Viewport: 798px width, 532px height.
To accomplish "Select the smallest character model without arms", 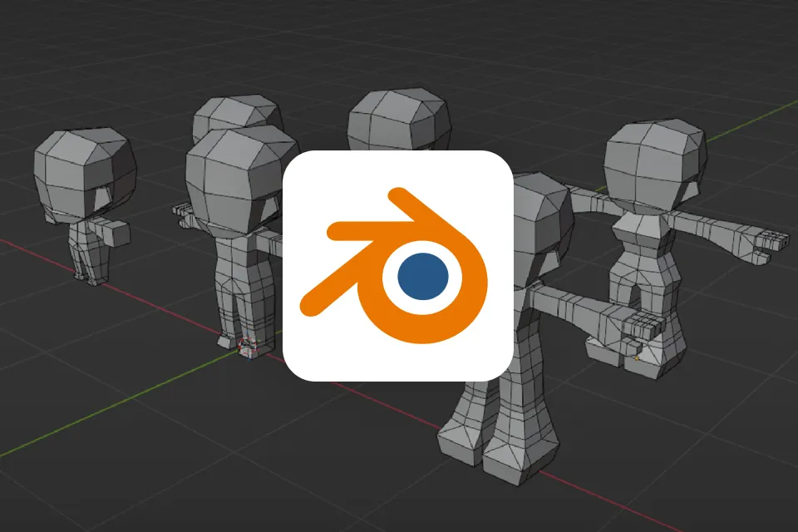I will [x=86, y=205].
